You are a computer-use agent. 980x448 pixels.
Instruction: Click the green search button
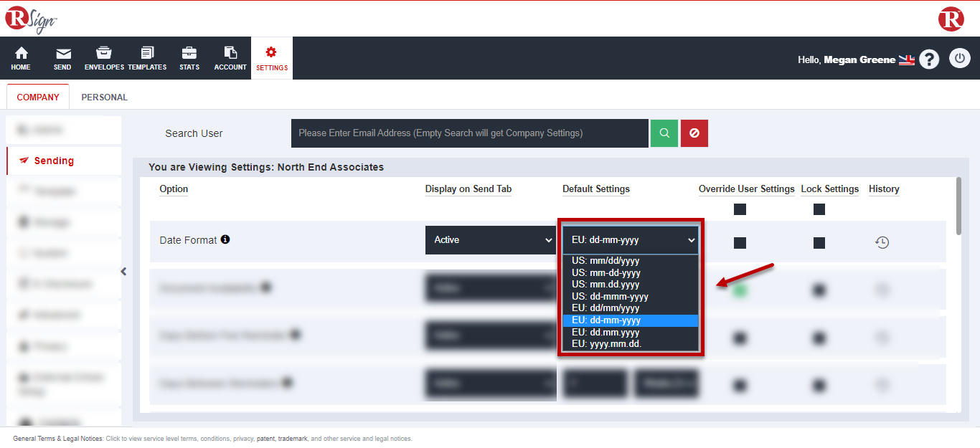pyautogui.click(x=664, y=133)
